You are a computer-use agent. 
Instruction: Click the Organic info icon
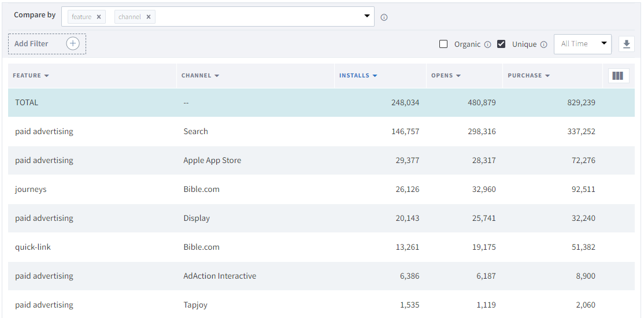(487, 45)
